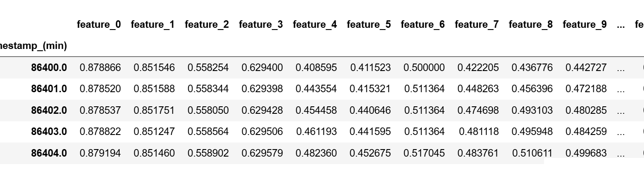Click the cell value 0.878866
This screenshot has height=176, width=644.
[100, 67]
